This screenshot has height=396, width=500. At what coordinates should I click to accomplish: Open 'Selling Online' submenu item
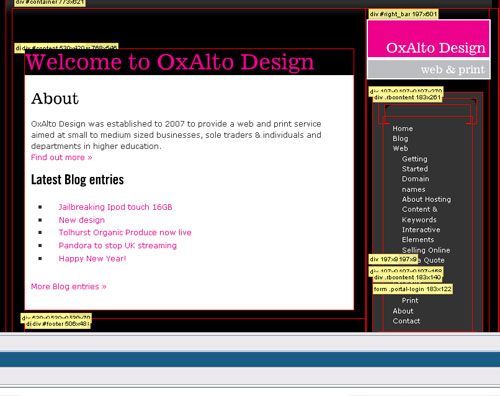(x=426, y=250)
